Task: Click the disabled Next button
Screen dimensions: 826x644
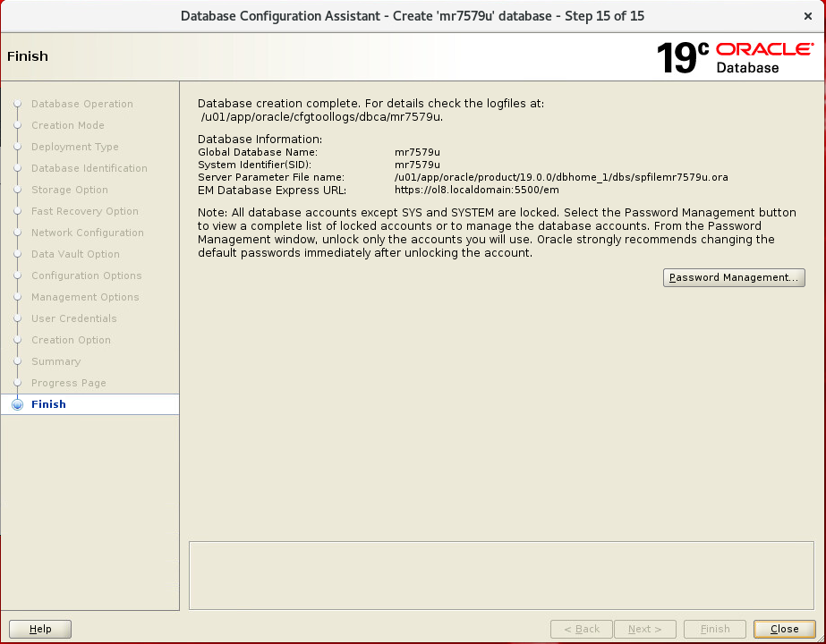Action: click(x=645, y=629)
